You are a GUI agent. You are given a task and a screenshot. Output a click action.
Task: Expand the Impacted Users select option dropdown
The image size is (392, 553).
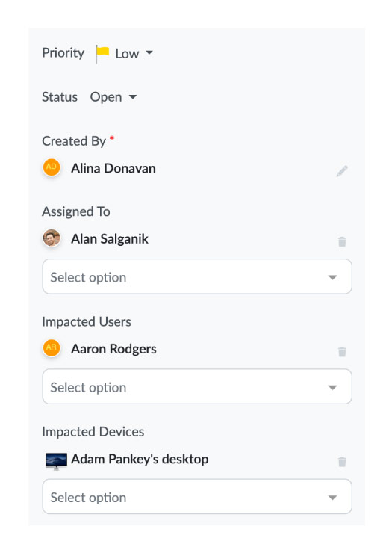[197, 386]
